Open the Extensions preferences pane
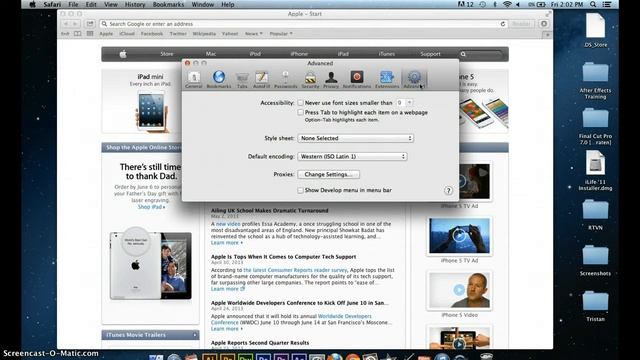This screenshot has height=360, width=640. tap(387, 80)
